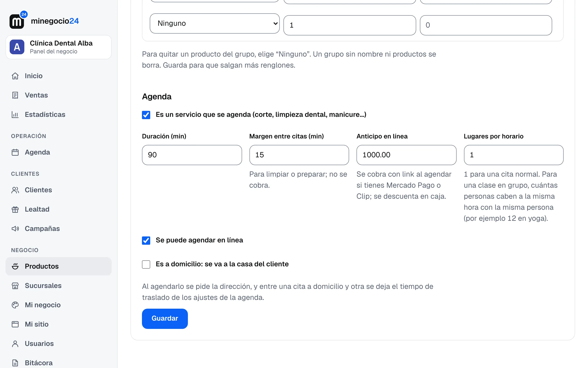
Task: Click the Usuarios person icon
Action: coord(15,344)
